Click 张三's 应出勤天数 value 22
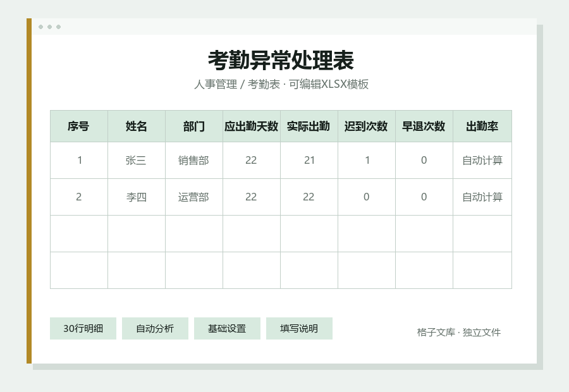 point(252,160)
